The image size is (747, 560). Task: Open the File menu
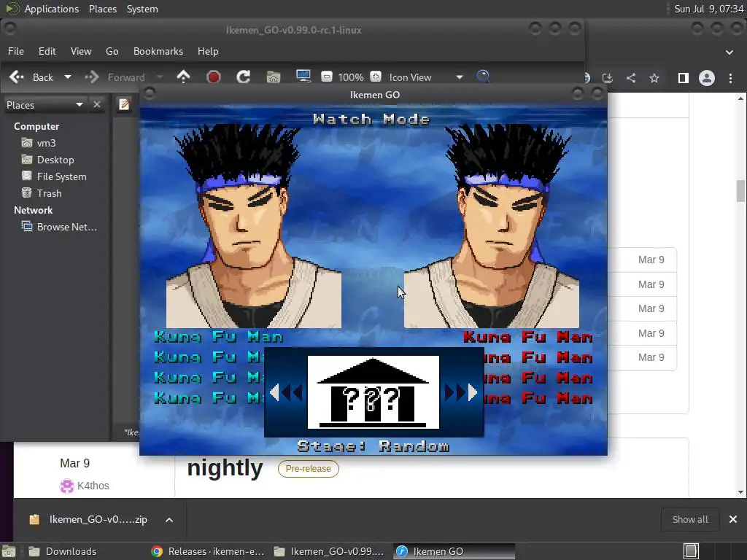16,51
